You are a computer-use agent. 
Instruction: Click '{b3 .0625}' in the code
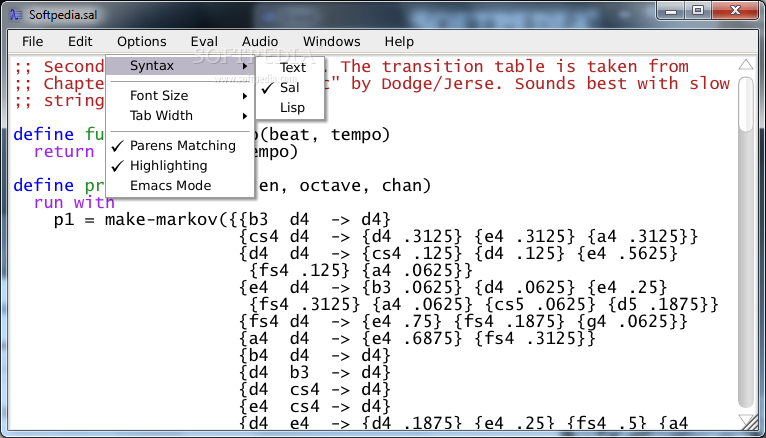[x=412, y=288]
